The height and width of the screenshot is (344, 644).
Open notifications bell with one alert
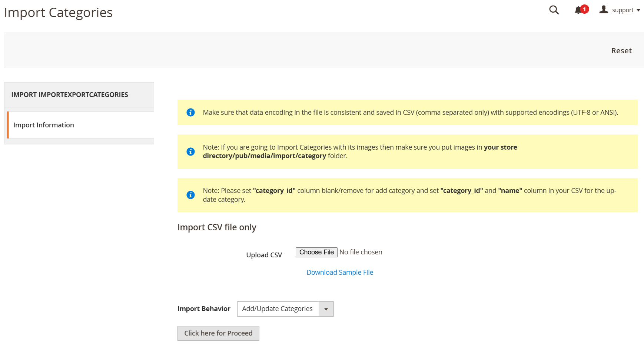[581, 10]
